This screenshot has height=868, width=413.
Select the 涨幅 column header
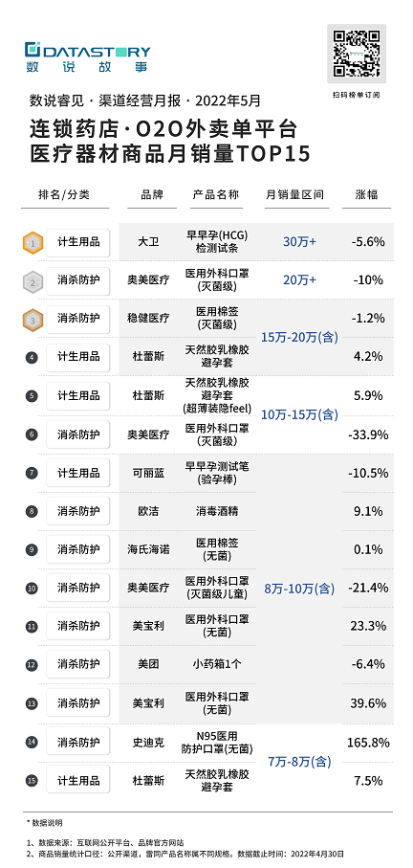[x=366, y=195]
